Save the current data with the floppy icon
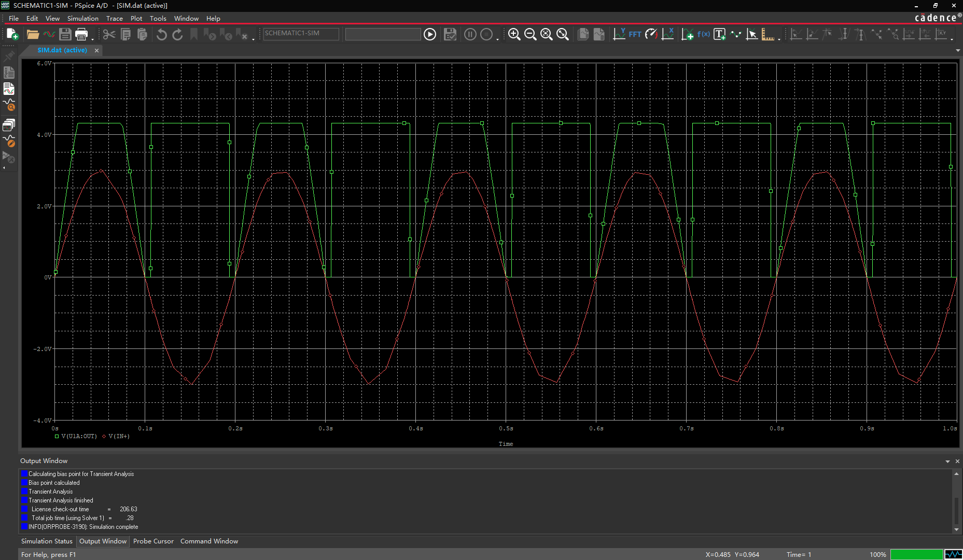Screen dimensions: 963x560 65,34
